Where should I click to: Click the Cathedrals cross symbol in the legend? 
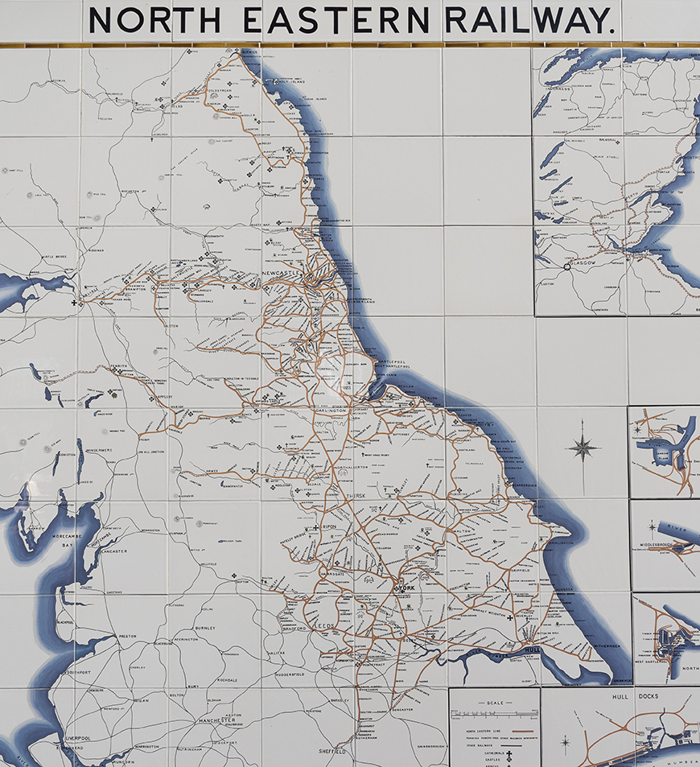[x=509, y=753]
